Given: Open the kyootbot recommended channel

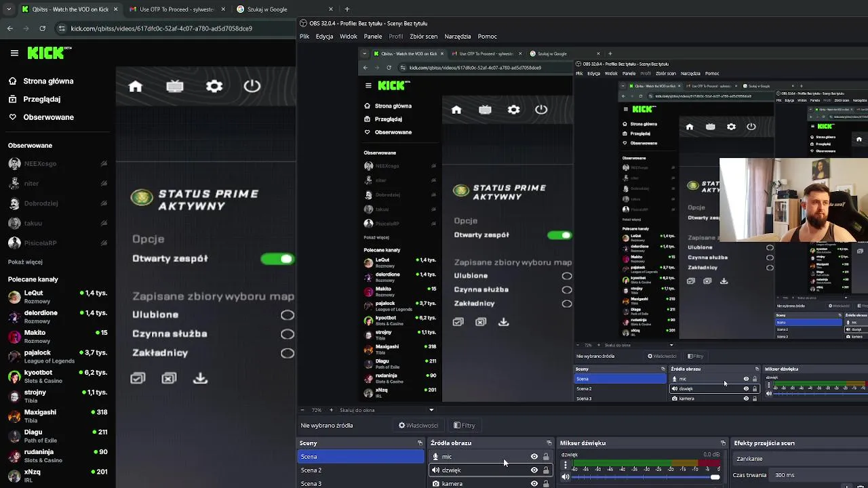Looking at the screenshot, I should tap(58, 376).
